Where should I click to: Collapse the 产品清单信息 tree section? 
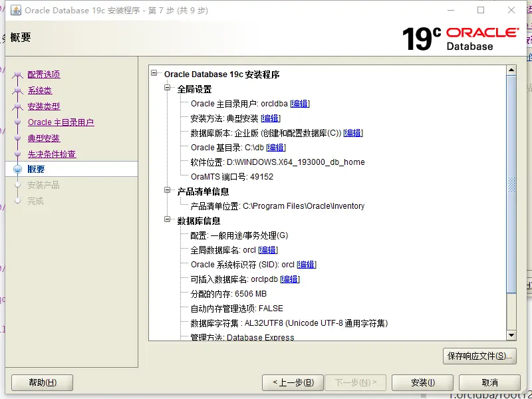point(168,190)
